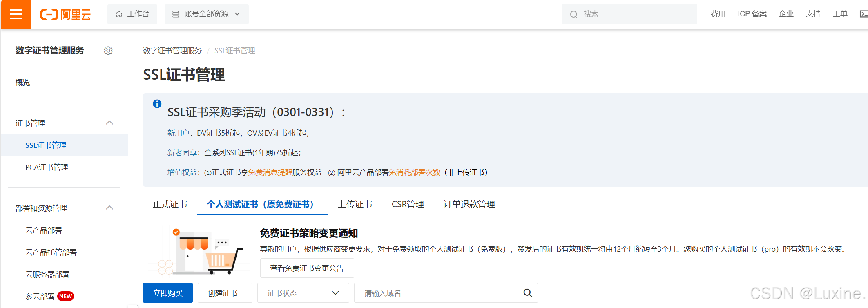Switch to the 上传证书 tab
Screen dimensions: 868x308
point(355,204)
